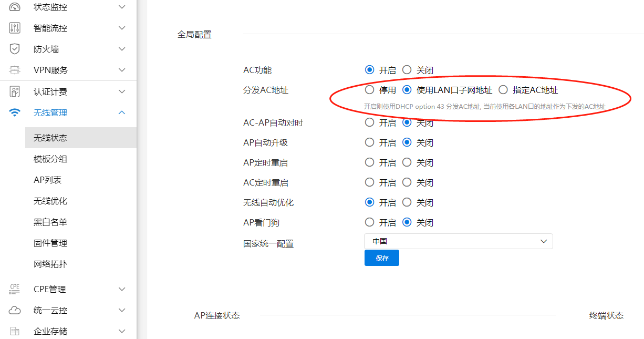Click the 统一云控 cloud icon
644x339 pixels.
(15, 310)
